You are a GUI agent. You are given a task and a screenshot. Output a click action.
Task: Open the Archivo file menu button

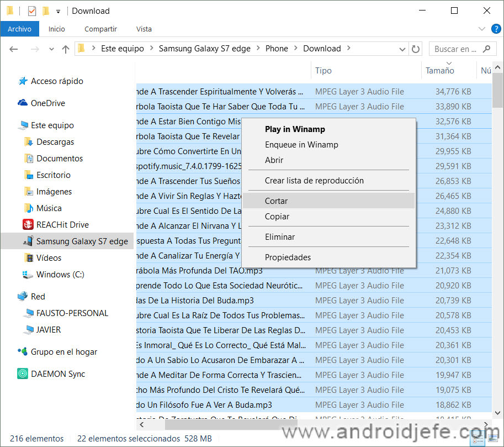point(19,29)
